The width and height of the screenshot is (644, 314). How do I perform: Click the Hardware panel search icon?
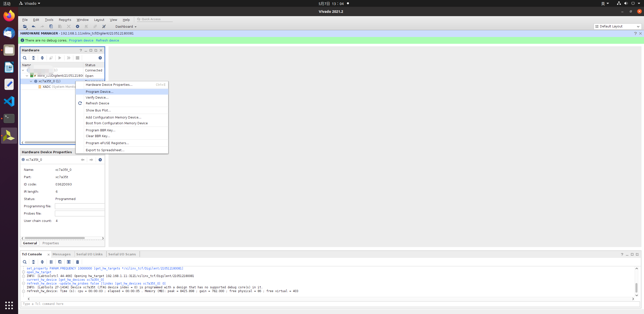point(25,58)
